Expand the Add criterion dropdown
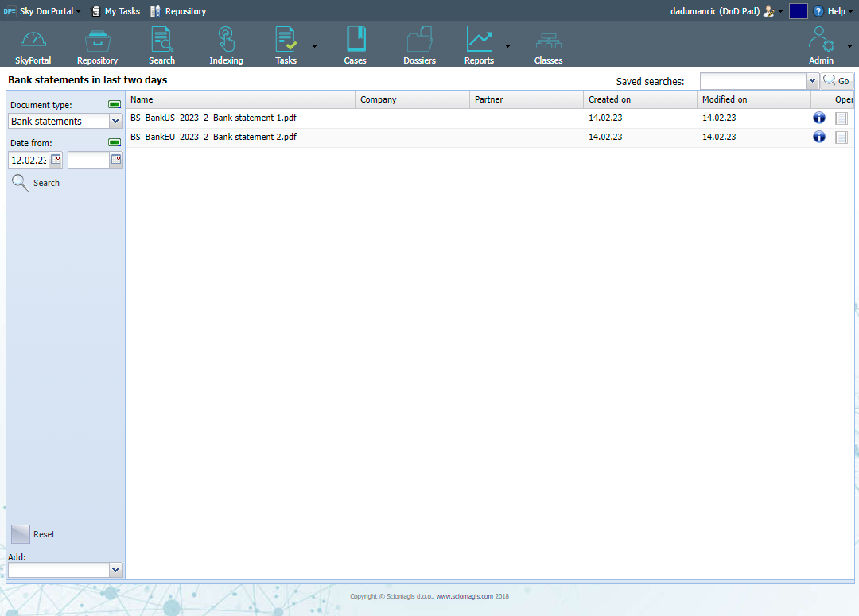Viewport: 859px width, 616px height. (115, 570)
